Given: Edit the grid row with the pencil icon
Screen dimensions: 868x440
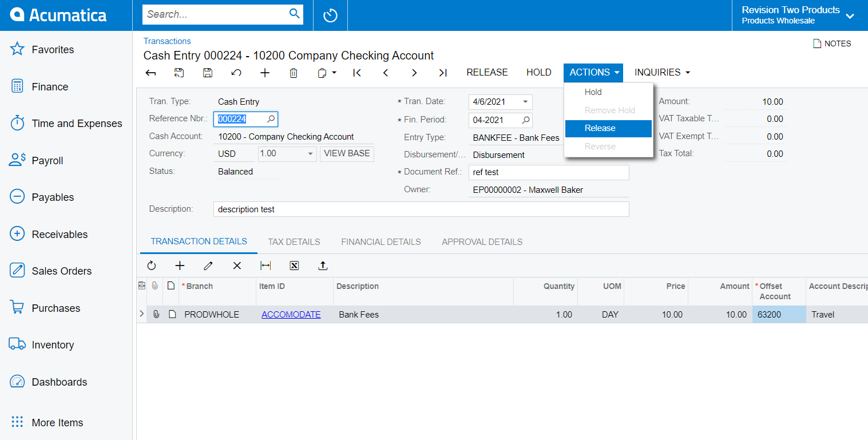Looking at the screenshot, I should [x=208, y=265].
